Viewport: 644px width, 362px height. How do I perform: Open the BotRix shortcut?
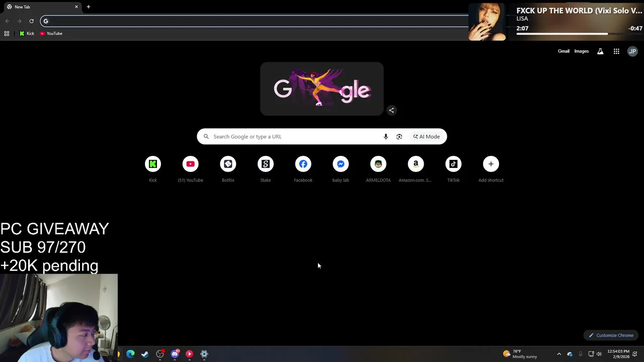(228, 169)
